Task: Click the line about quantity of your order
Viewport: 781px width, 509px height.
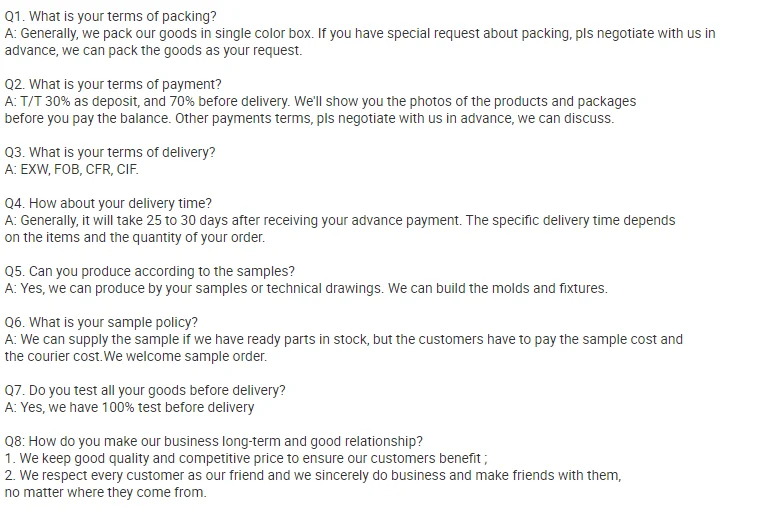Action: pyautogui.click(x=135, y=237)
